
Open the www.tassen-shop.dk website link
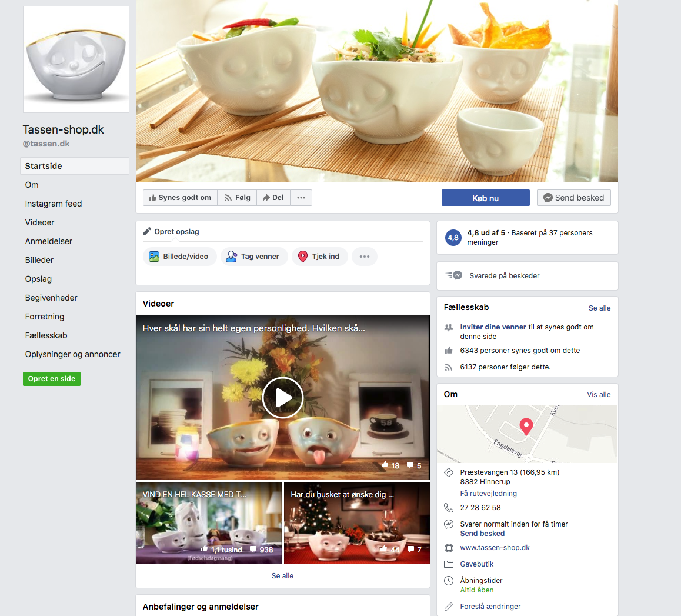click(x=495, y=548)
